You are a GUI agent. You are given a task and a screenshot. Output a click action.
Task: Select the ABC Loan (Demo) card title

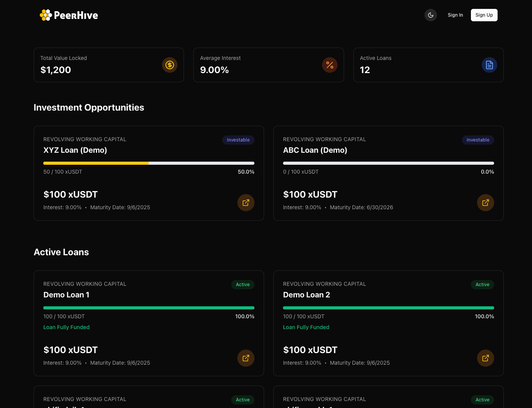[x=315, y=150]
